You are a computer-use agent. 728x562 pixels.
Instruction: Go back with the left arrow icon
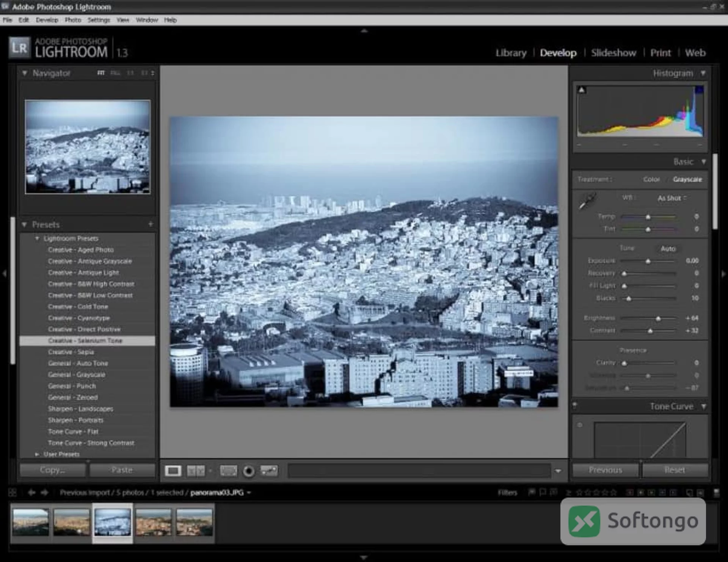click(x=31, y=492)
